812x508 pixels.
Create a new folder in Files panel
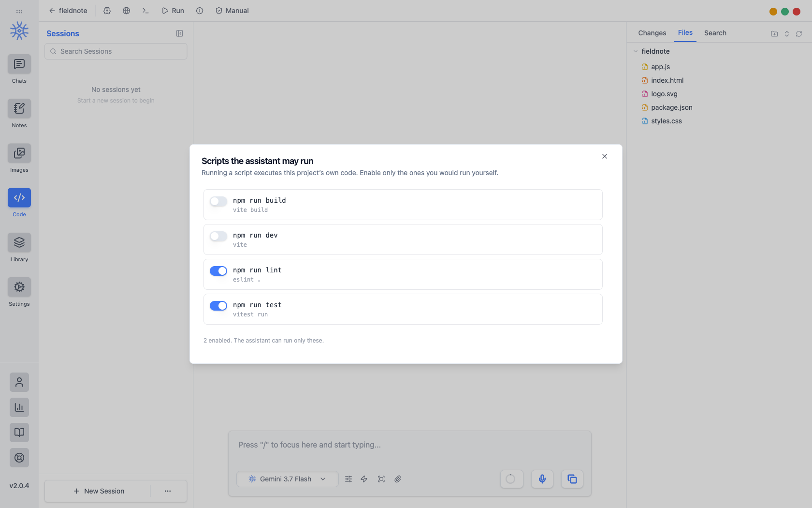click(774, 33)
